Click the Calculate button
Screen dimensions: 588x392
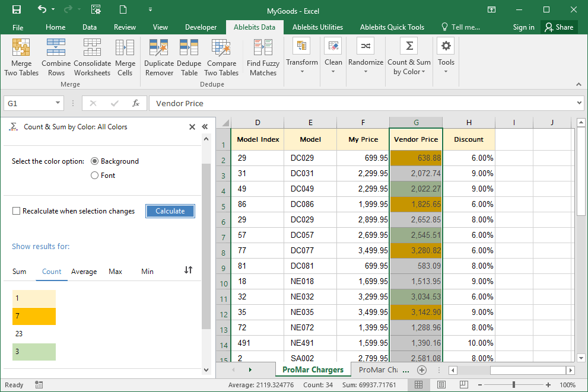[170, 211]
